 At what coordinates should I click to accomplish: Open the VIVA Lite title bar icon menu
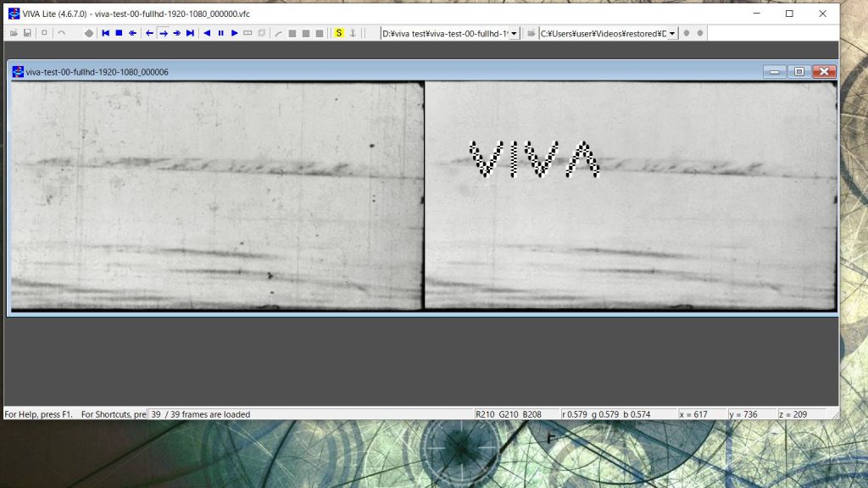click(x=14, y=14)
